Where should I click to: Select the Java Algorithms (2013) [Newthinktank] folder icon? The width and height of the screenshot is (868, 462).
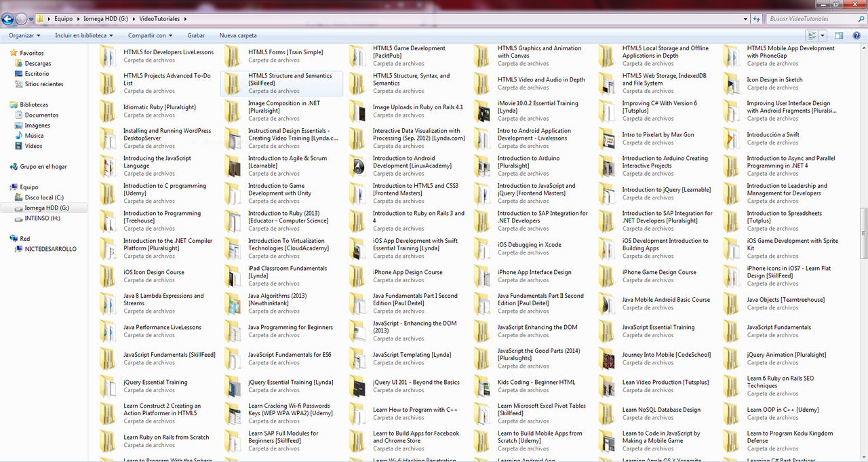click(x=233, y=303)
